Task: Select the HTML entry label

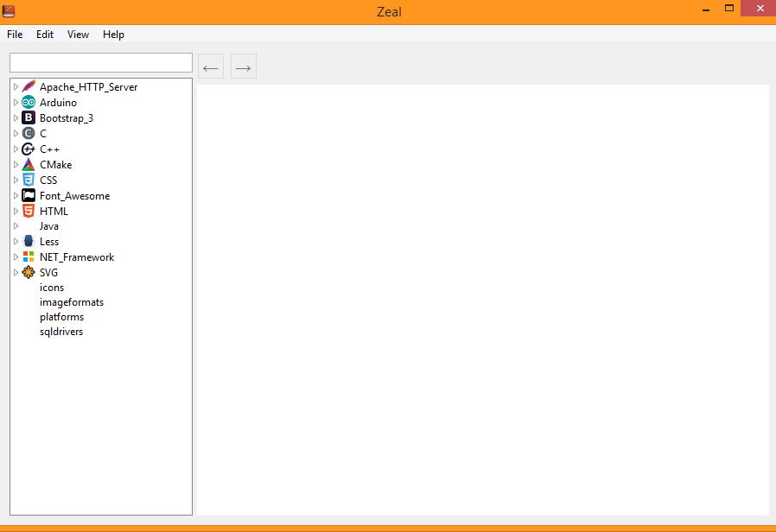Action: 54,211
